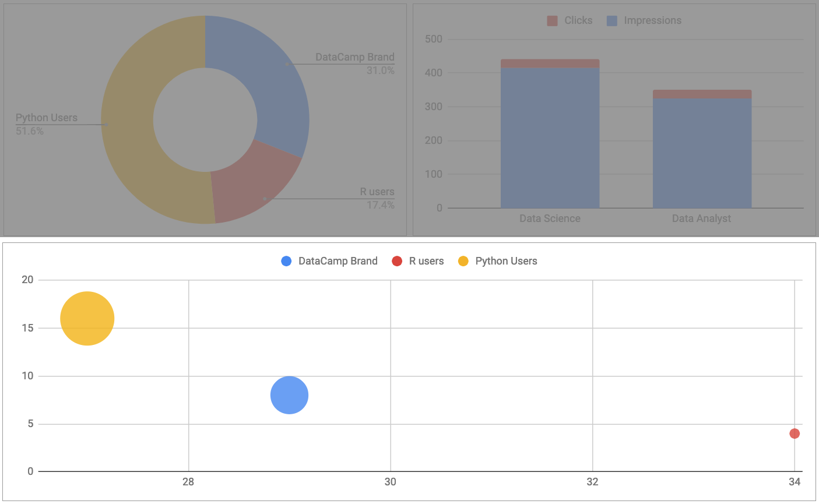Screen dimensions: 819x504
Task: Click the '15' y-axis value in bubble chart
Action: coord(27,328)
